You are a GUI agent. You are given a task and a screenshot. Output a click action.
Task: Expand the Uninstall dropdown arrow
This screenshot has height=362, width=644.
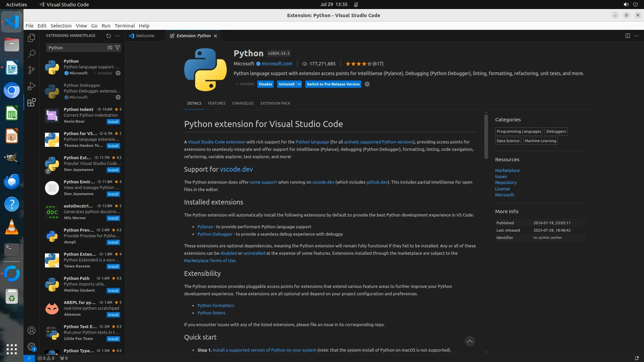pyautogui.click(x=299, y=84)
